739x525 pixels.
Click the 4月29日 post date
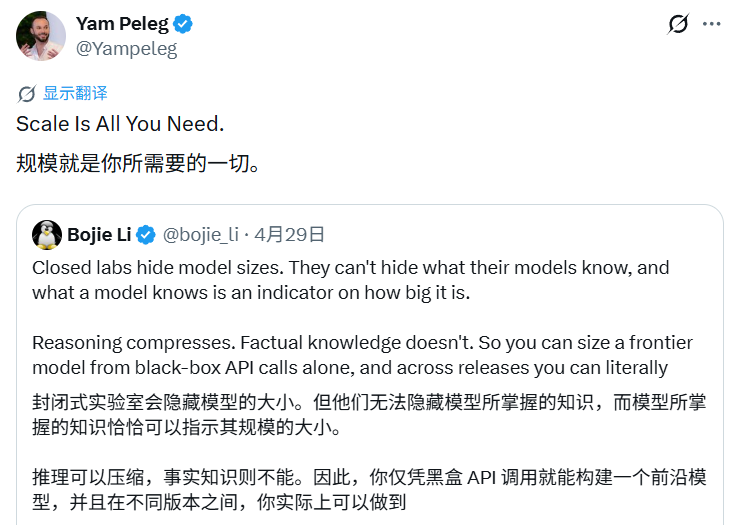click(x=289, y=235)
